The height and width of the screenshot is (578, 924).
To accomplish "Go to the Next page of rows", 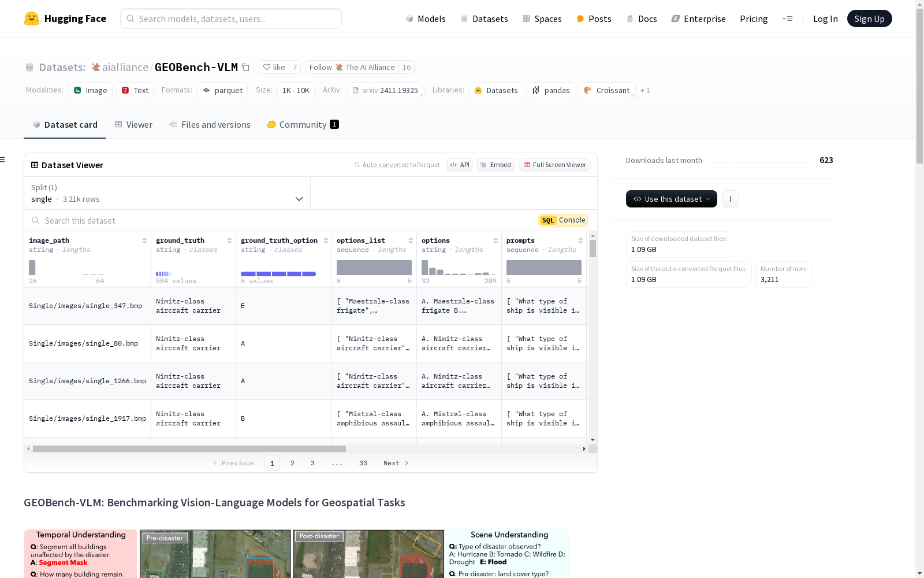I will [x=396, y=463].
